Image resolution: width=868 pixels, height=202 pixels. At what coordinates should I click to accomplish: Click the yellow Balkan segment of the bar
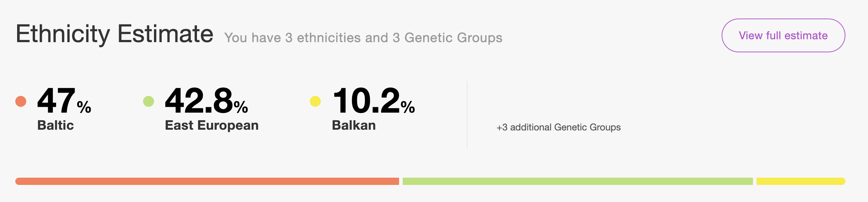801,181
